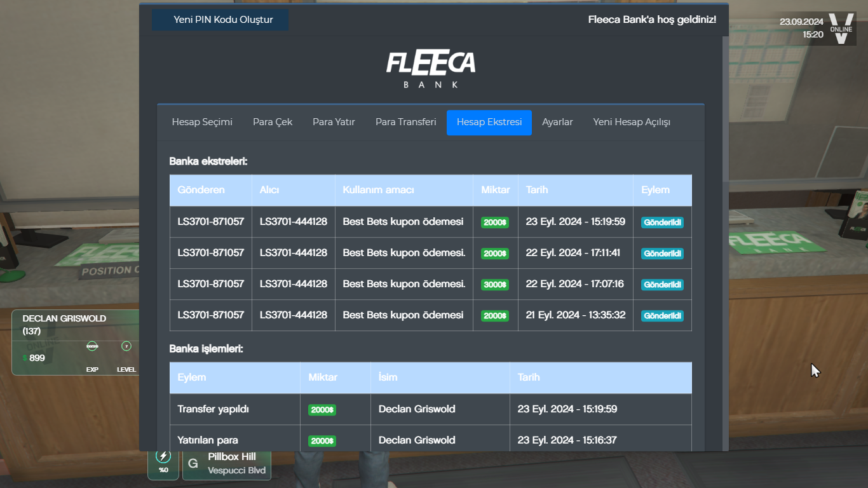The width and height of the screenshot is (868, 488).
Task: Click recipient LS3701-444128 in the 17:11:41 row
Action: tap(294, 253)
